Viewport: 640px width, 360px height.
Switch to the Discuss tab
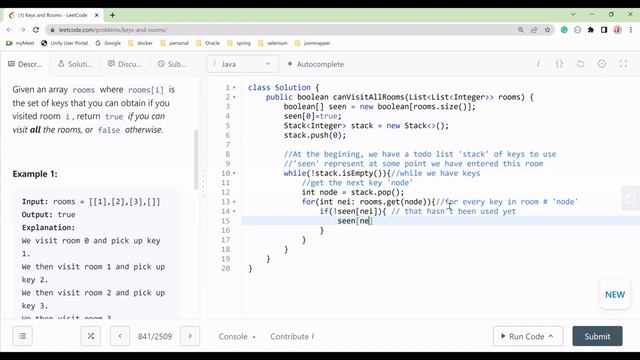click(125, 64)
